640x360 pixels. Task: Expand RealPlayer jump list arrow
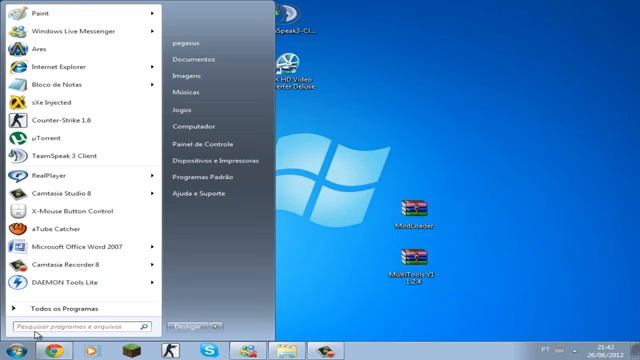[152, 176]
